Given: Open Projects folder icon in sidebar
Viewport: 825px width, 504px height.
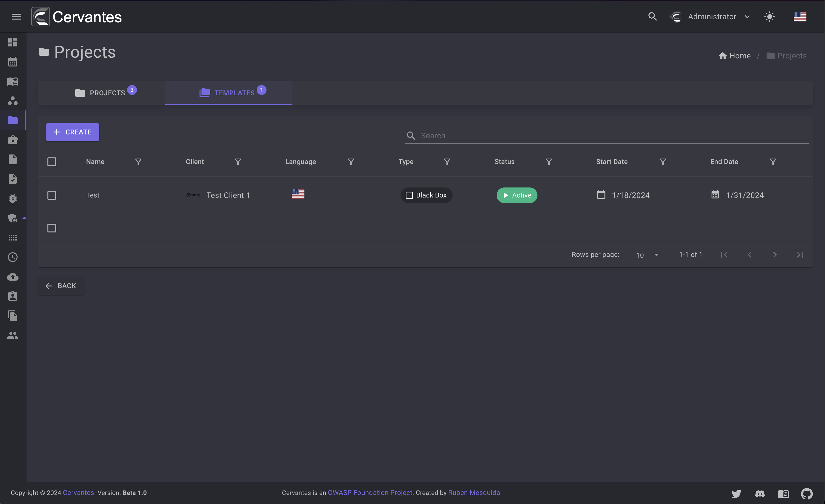Looking at the screenshot, I should pos(13,120).
